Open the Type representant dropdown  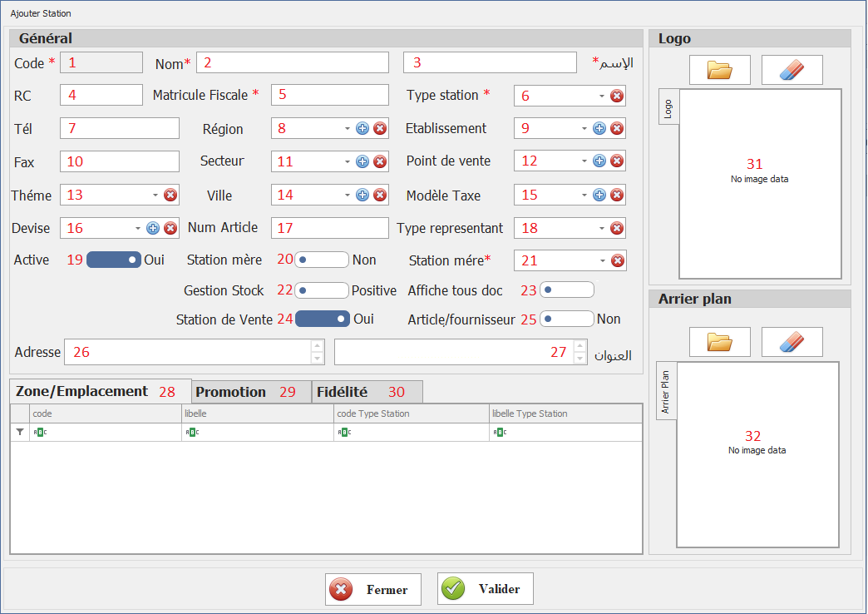pos(602,228)
